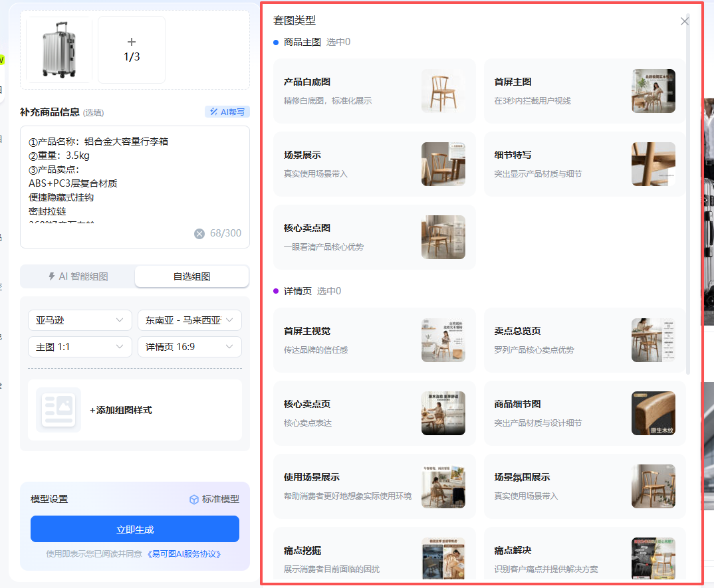Viewport: 714px width, 588px height.
Task: Click the text 精修白底图，标准化展示
Action: pos(327,100)
